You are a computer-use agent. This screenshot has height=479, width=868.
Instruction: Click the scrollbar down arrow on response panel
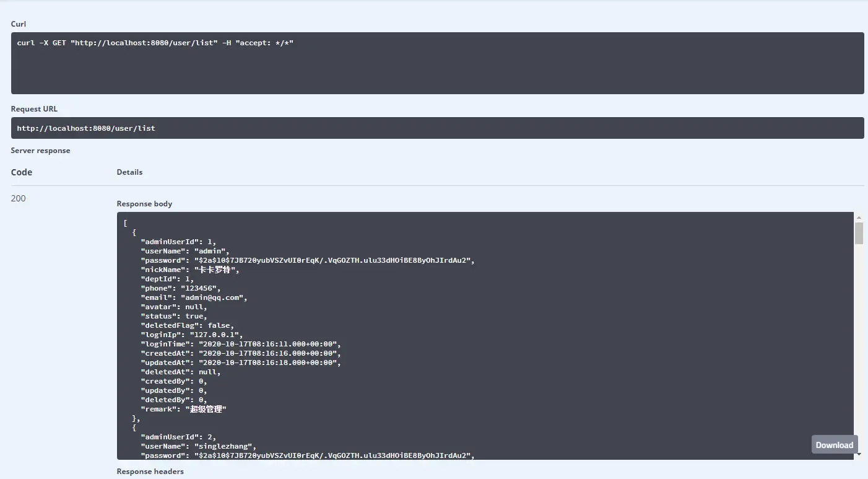coord(859,453)
